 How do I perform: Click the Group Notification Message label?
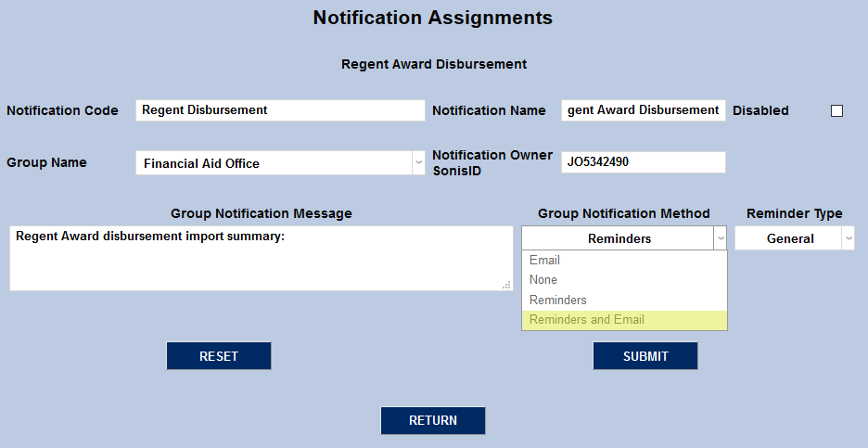pyautogui.click(x=262, y=213)
